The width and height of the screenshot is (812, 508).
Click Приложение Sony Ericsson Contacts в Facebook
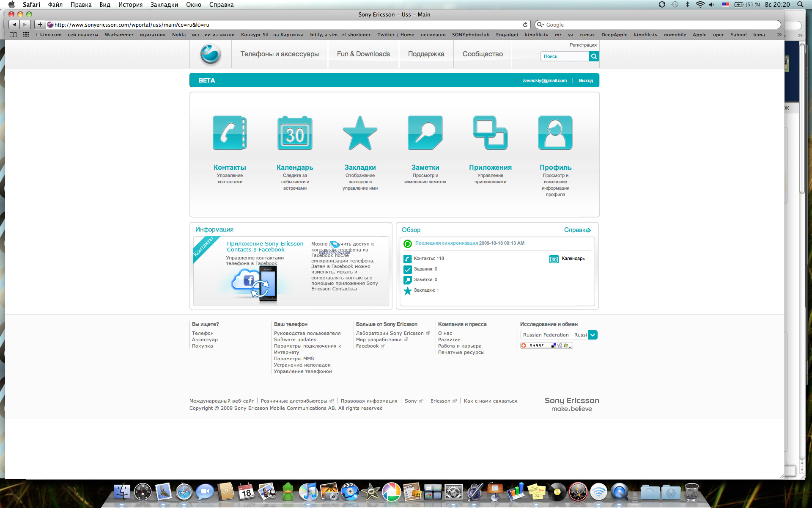tap(265, 247)
